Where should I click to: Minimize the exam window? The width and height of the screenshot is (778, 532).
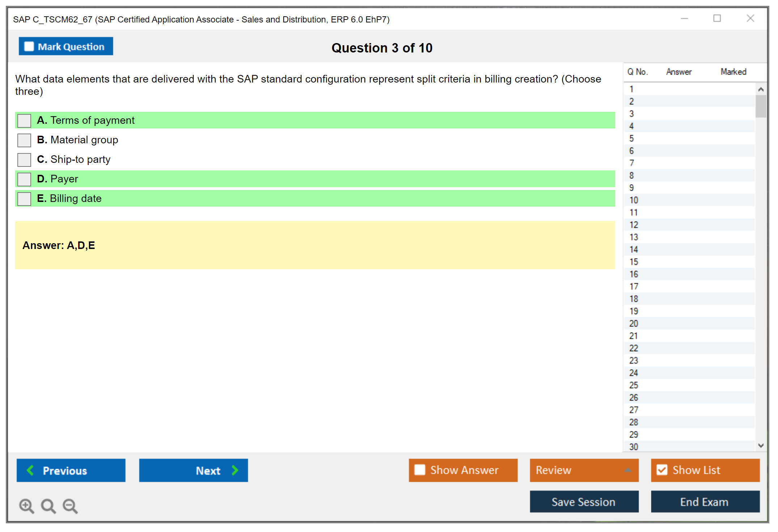(x=684, y=18)
